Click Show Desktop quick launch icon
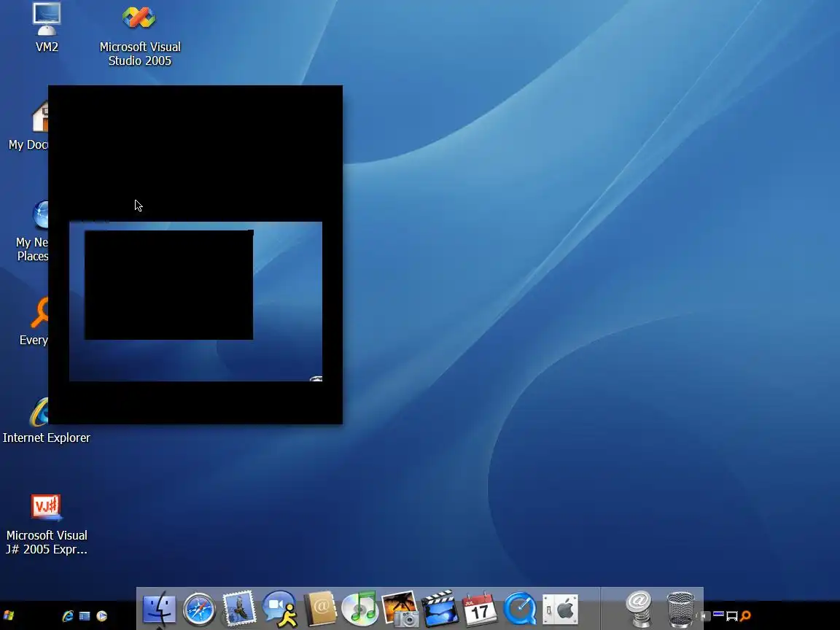Image resolution: width=840 pixels, height=630 pixels. point(85,616)
